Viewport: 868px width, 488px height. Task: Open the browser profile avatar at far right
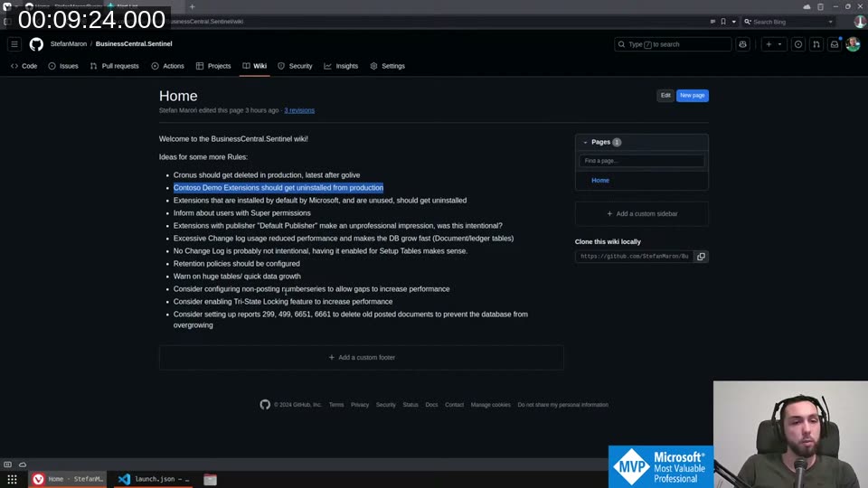860,22
